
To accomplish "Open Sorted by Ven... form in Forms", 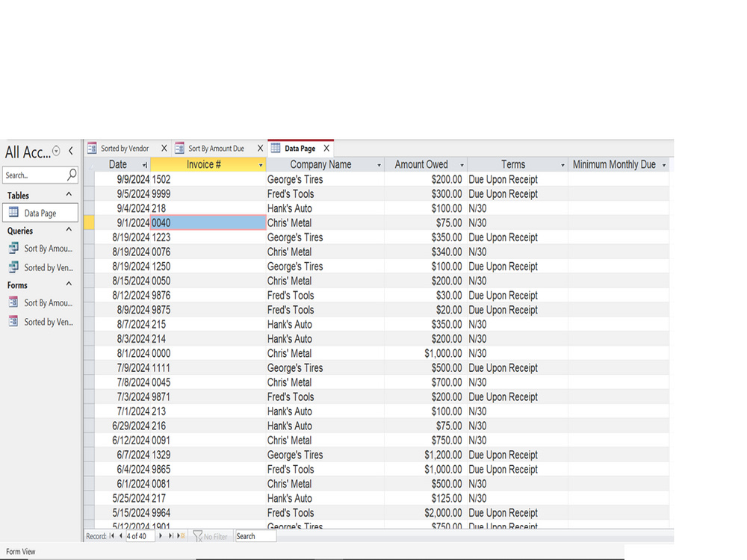I will 40,322.
